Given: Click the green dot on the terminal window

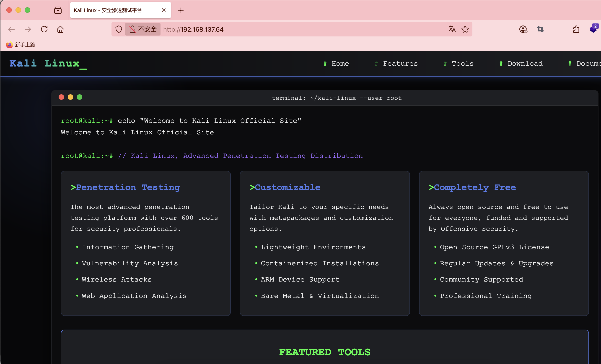Looking at the screenshot, I should click(80, 97).
